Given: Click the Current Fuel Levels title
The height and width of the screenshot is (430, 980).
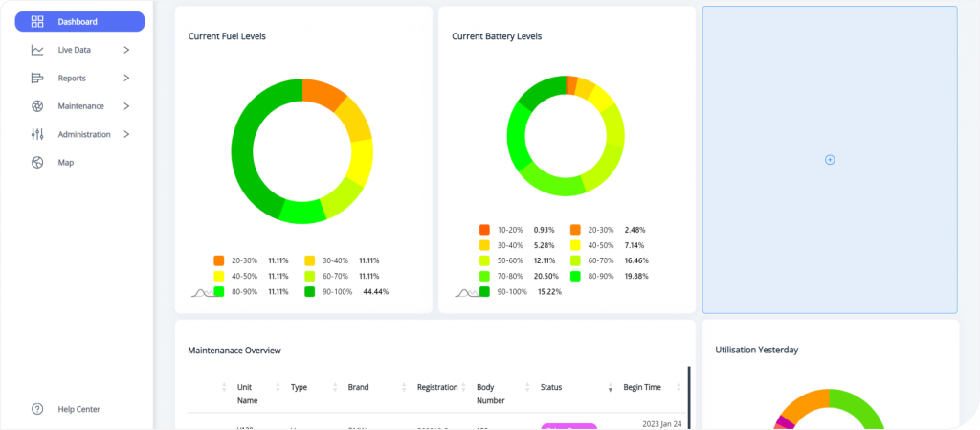Looking at the screenshot, I should [227, 36].
